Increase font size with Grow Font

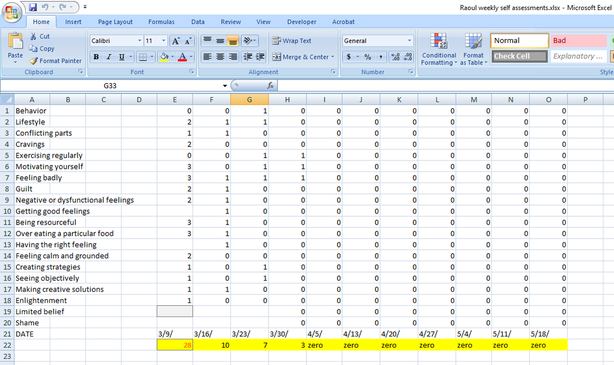(x=176, y=41)
